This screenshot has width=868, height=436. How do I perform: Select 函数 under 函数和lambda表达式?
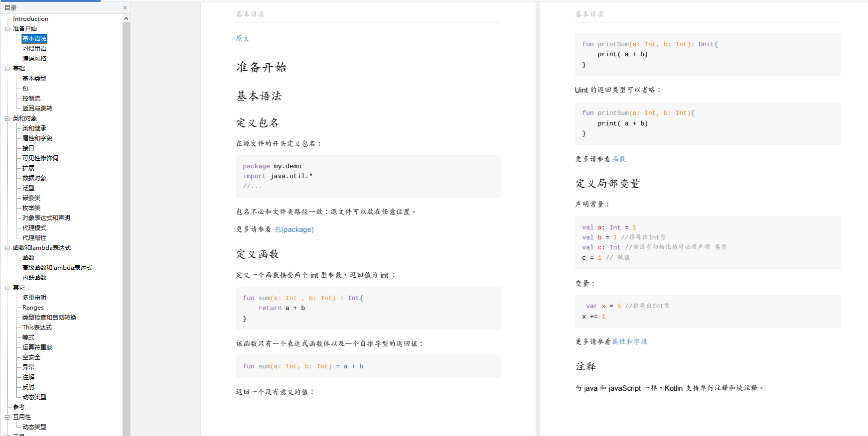pyautogui.click(x=28, y=258)
